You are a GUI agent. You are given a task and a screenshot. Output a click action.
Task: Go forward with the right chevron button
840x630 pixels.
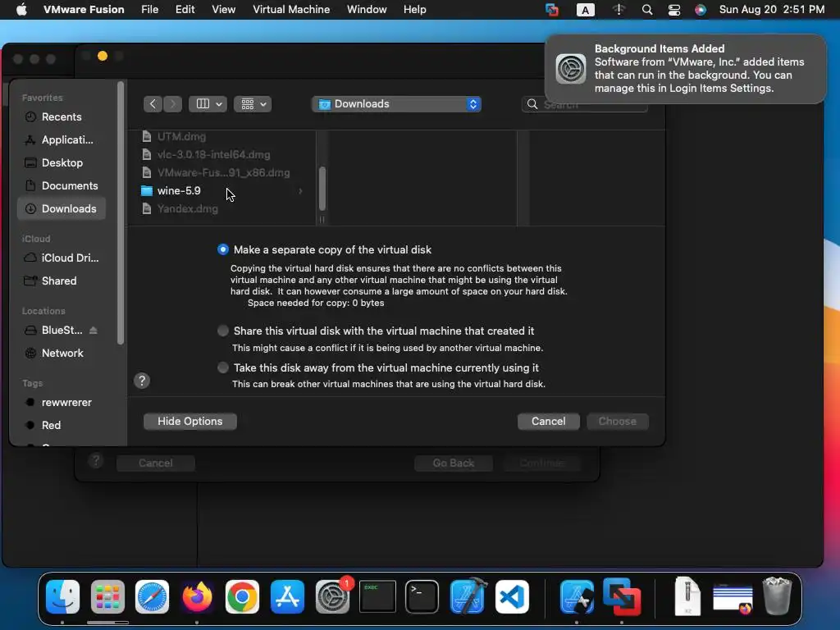(172, 104)
